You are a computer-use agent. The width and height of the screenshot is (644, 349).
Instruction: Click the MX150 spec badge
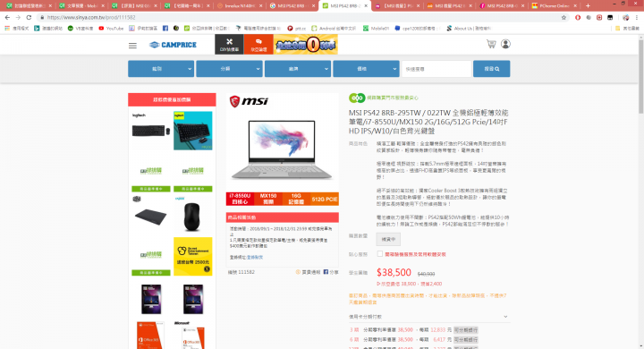tap(268, 199)
